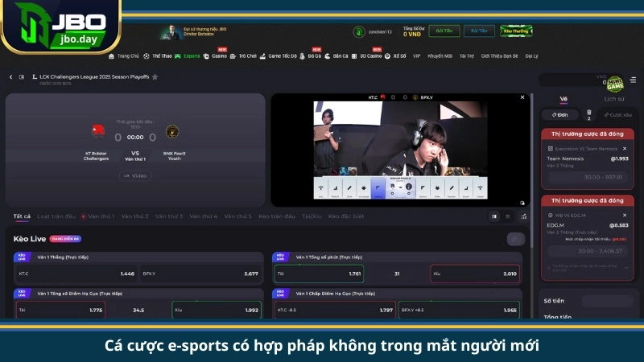Open the Mini Game badge
The width and height of the screenshot is (644, 362).
coord(615,84)
